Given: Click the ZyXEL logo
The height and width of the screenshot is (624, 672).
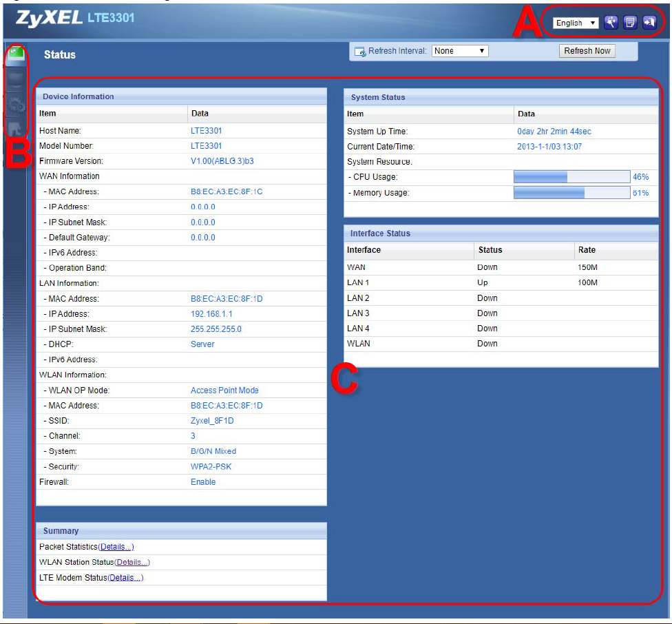Looking at the screenshot, I should (x=49, y=18).
